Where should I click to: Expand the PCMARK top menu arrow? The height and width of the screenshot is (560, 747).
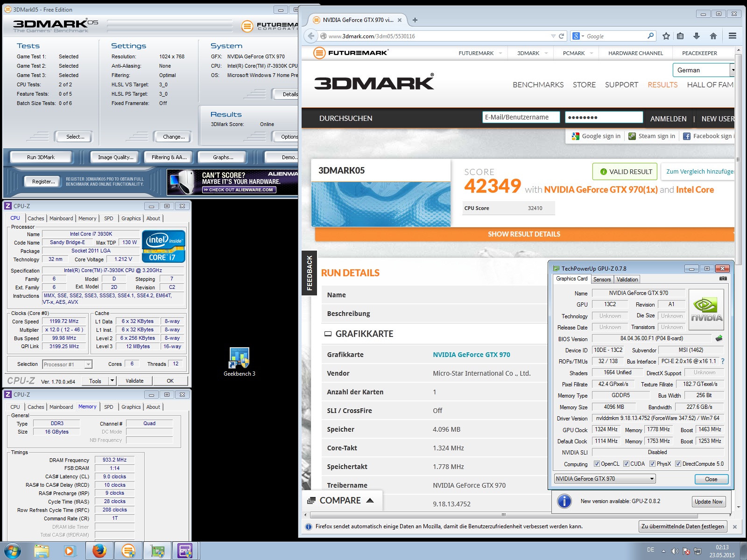tap(591, 53)
